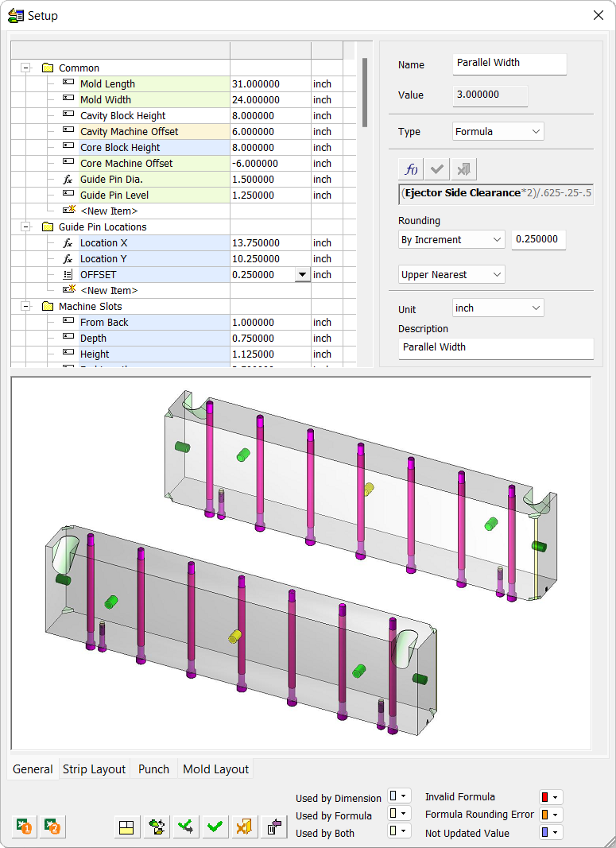Select the Guide Pin Level row

tap(184, 196)
